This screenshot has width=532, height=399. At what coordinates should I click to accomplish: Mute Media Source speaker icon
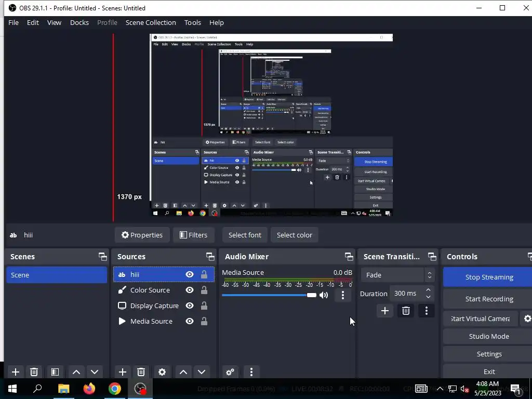[x=324, y=295]
